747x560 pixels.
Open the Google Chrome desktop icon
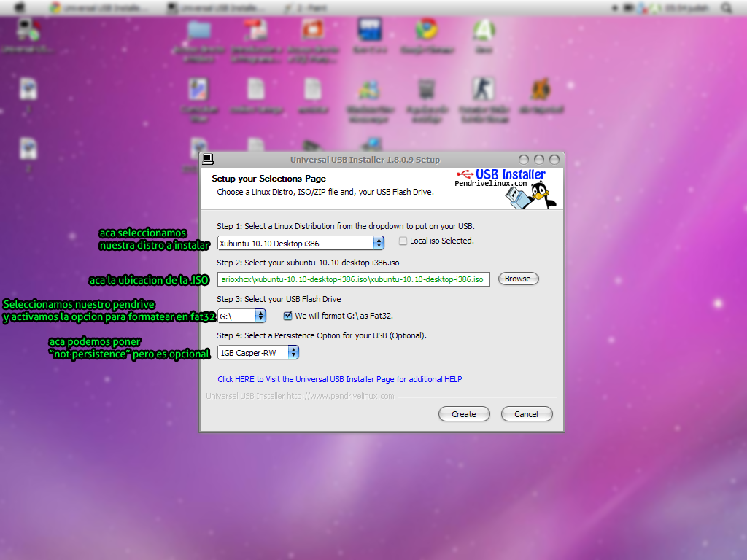coord(427,36)
